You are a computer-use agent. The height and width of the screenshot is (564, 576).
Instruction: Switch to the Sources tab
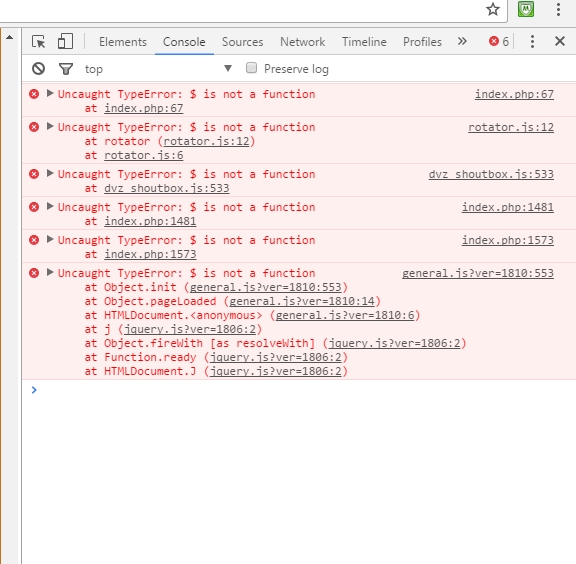point(242,42)
